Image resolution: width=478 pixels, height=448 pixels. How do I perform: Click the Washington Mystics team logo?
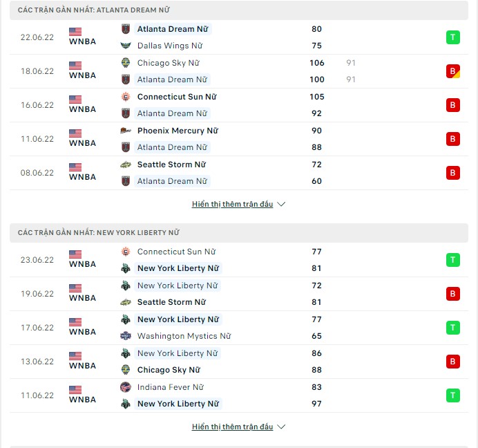coord(126,336)
